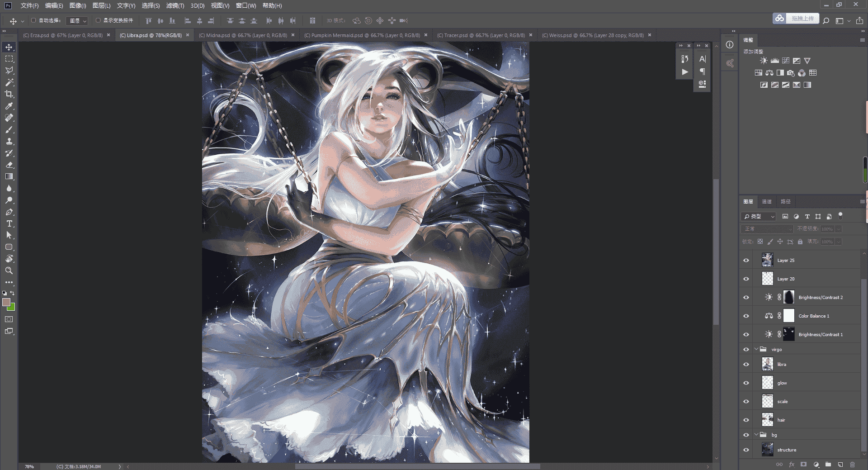The width and height of the screenshot is (868, 470).
Task: Open the layer filter type dropdown
Action: (759, 217)
